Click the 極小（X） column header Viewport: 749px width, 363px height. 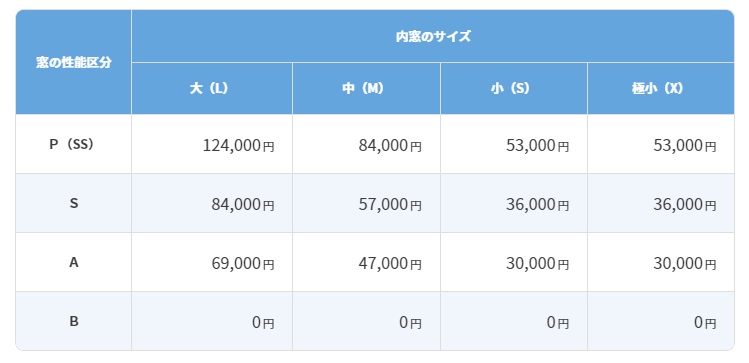click(661, 88)
